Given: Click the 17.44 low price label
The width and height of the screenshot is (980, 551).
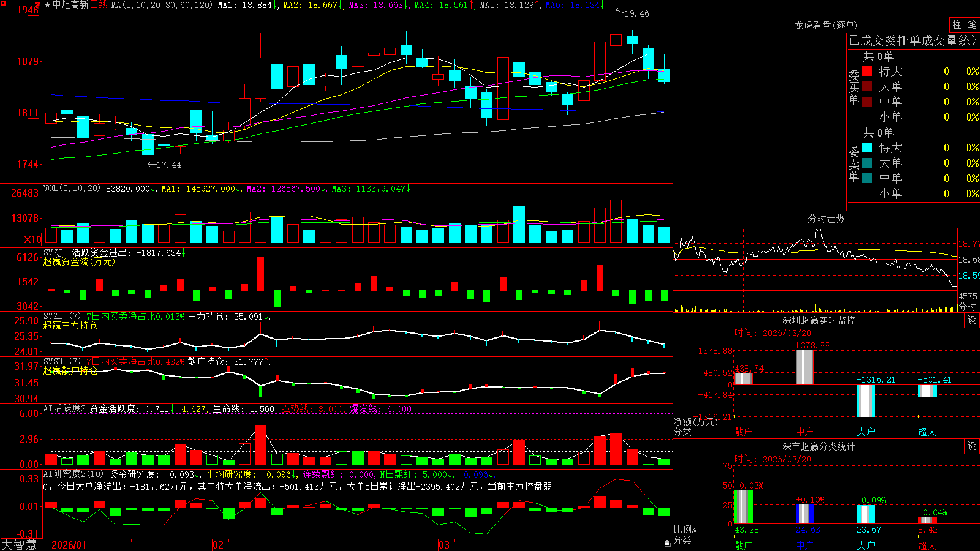Looking at the screenshot, I should pyautogui.click(x=168, y=165).
